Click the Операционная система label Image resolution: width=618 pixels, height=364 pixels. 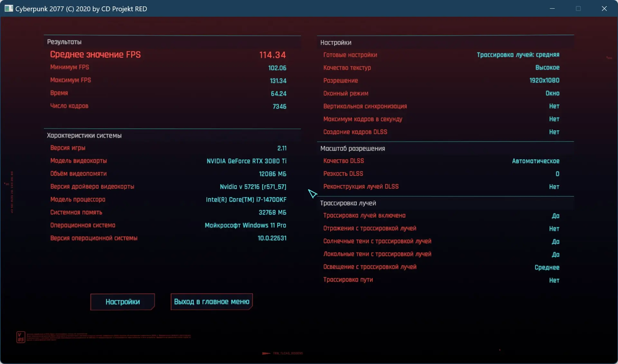click(x=83, y=225)
